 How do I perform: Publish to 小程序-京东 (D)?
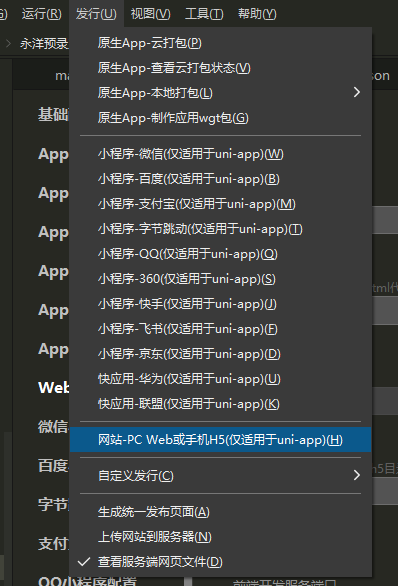click(x=220, y=354)
